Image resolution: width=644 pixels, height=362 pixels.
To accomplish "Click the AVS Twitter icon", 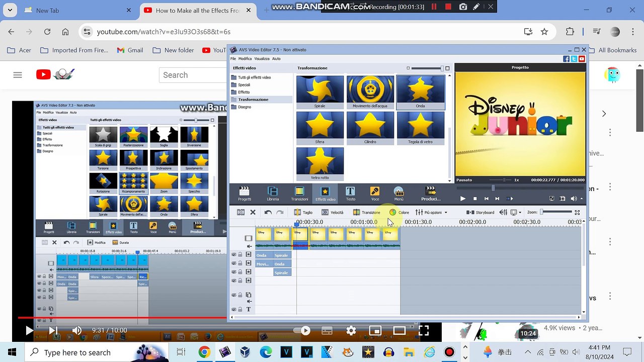I will pyautogui.click(x=574, y=59).
